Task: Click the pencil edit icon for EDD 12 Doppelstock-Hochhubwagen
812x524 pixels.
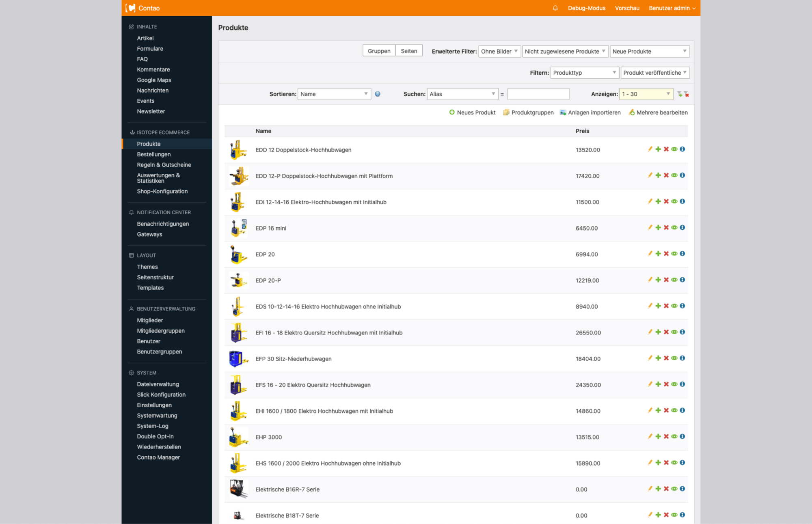Action: coord(650,149)
